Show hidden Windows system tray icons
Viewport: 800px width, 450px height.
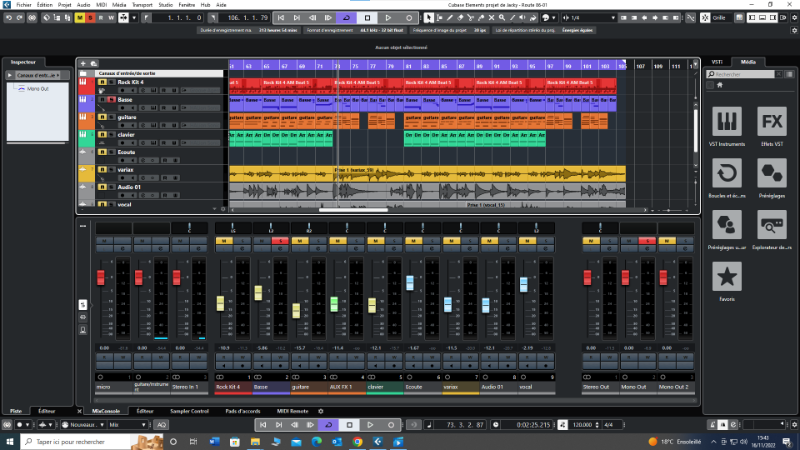[713, 442]
